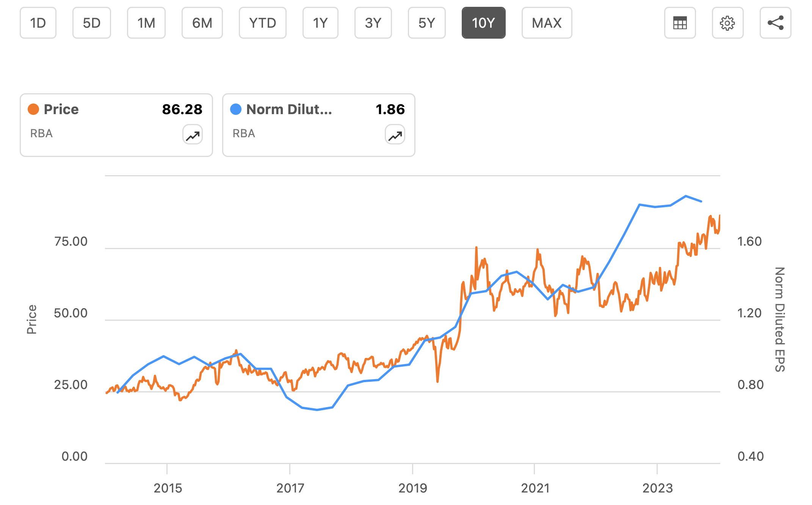Select the table grid icon near top right
Screen dimensions: 812x505
coord(680,23)
